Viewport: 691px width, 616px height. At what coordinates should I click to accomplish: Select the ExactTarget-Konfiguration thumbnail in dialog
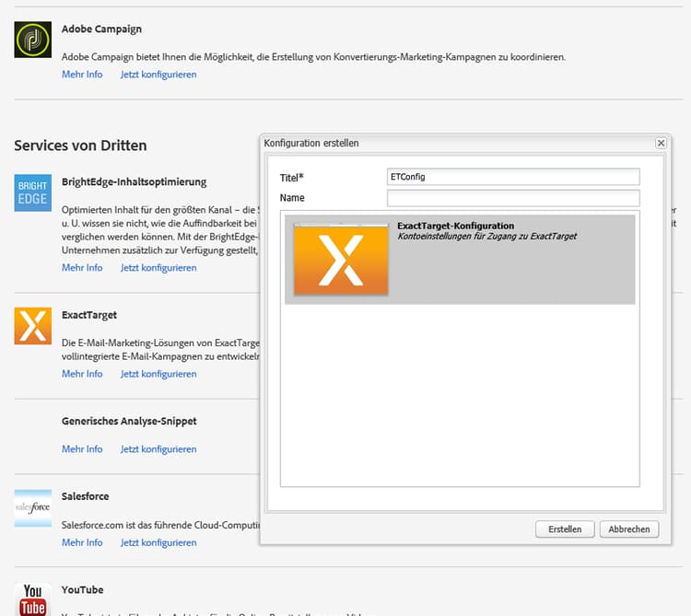click(341, 259)
